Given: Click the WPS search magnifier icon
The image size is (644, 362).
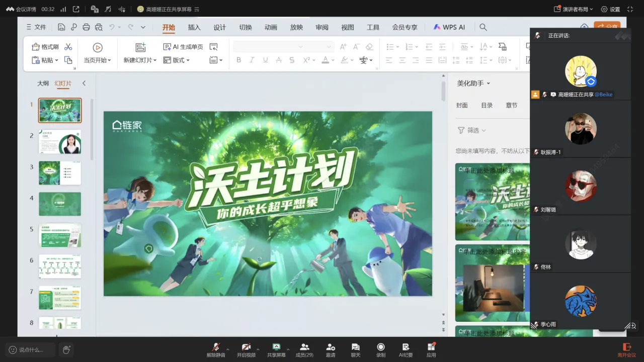Looking at the screenshot, I should click(x=483, y=27).
